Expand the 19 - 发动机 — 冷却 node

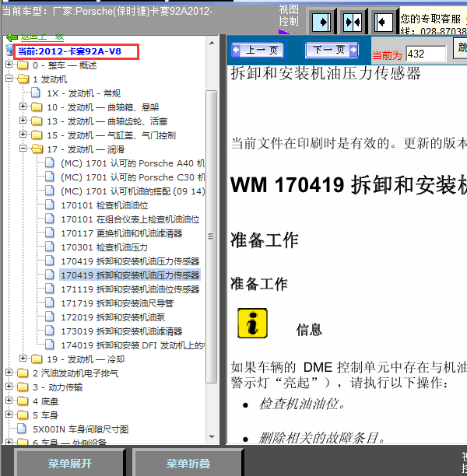(23, 359)
